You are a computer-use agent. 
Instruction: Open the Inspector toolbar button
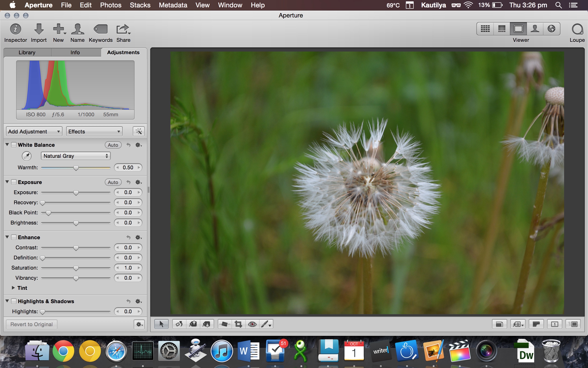click(15, 29)
